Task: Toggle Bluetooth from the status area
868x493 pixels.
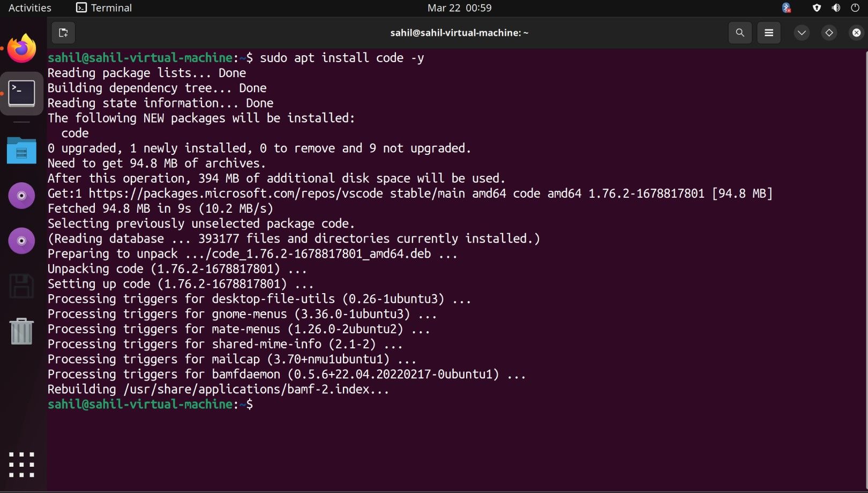Action: coord(787,8)
